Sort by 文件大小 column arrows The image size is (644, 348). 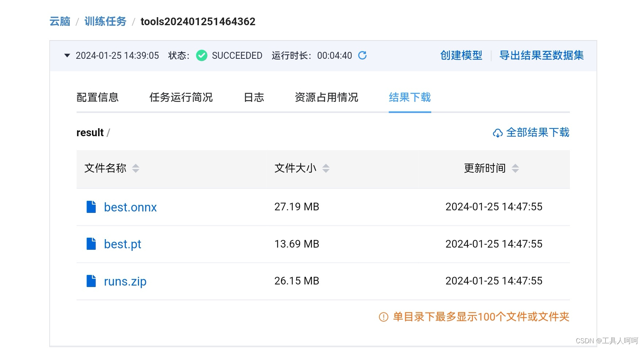[326, 168]
